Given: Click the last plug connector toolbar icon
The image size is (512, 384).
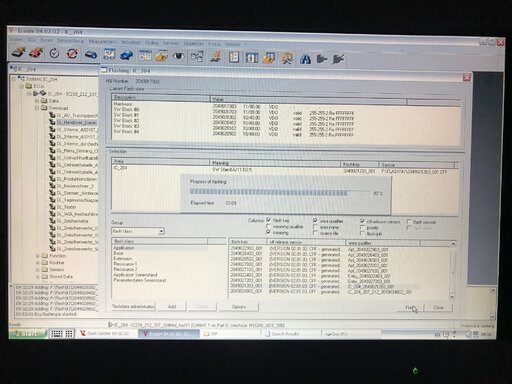Looking at the screenshot, I should coord(338,59).
